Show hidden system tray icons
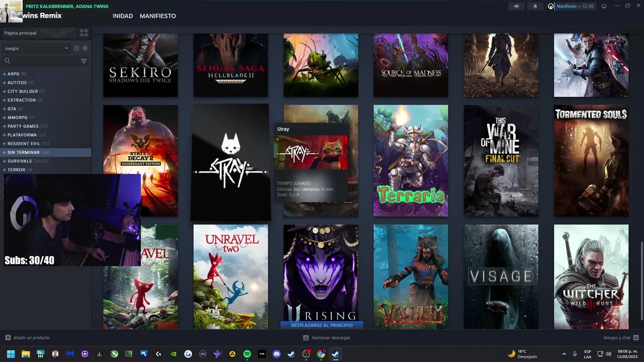The height and width of the screenshot is (362, 644). click(564, 354)
